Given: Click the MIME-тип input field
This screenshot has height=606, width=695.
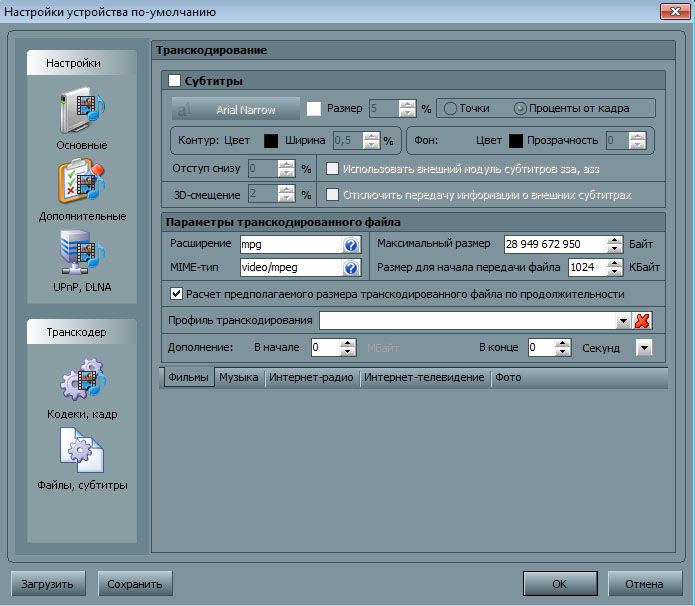Looking at the screenshot, I should tap(290, 268).
